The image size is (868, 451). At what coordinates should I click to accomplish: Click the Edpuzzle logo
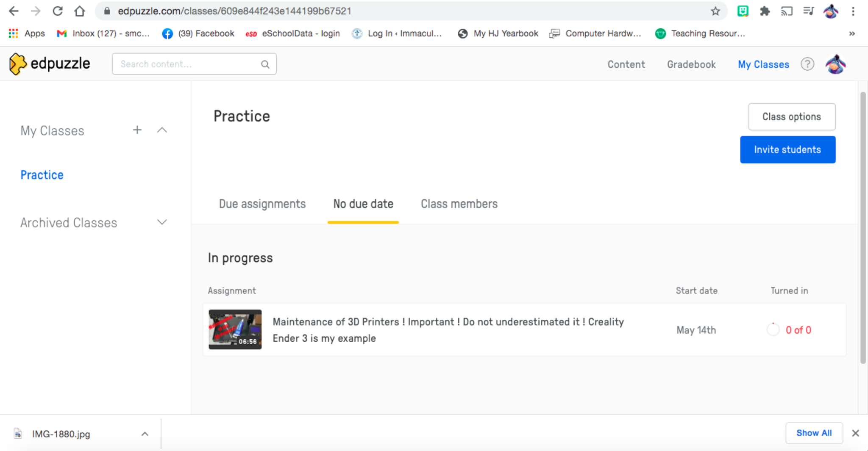tap(50, 64)
